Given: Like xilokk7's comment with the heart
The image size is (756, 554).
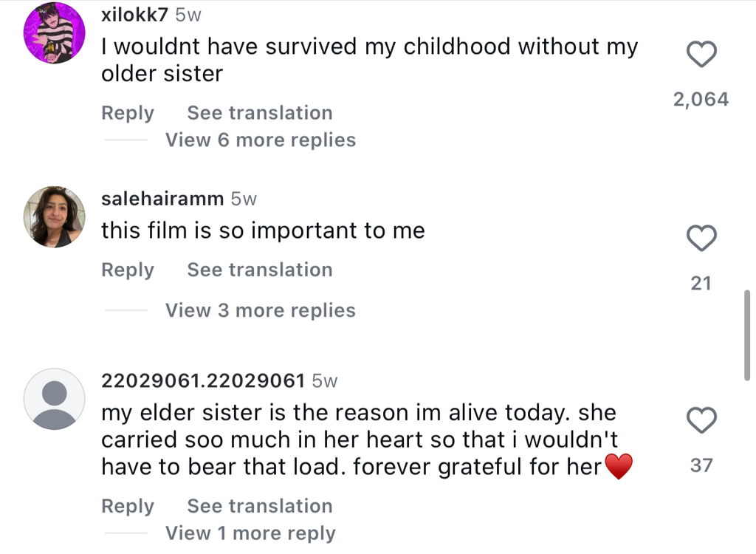Looking at the screenshot, I should point(701,54).
